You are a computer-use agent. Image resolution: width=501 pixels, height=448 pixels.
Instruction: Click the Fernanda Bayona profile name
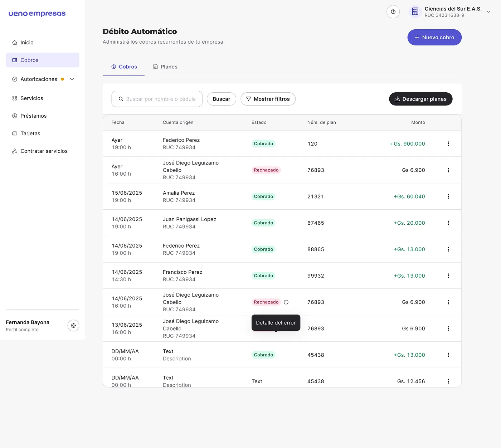[28, 322]
